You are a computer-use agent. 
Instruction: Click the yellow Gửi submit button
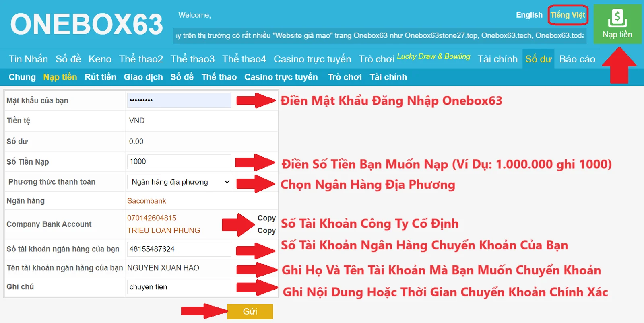click(x=250, y=311)
